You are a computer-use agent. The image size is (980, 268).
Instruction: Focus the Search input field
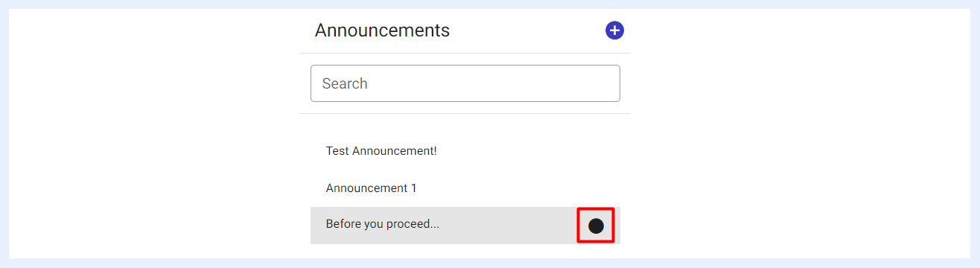(465, 83)
